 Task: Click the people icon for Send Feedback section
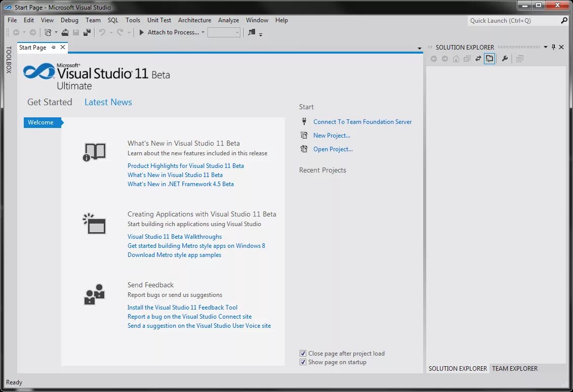point(94,294)
